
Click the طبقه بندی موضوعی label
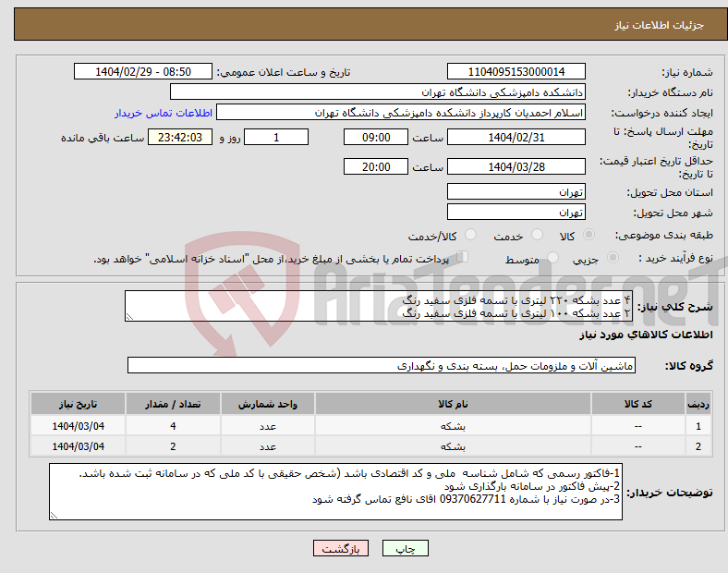664,236
